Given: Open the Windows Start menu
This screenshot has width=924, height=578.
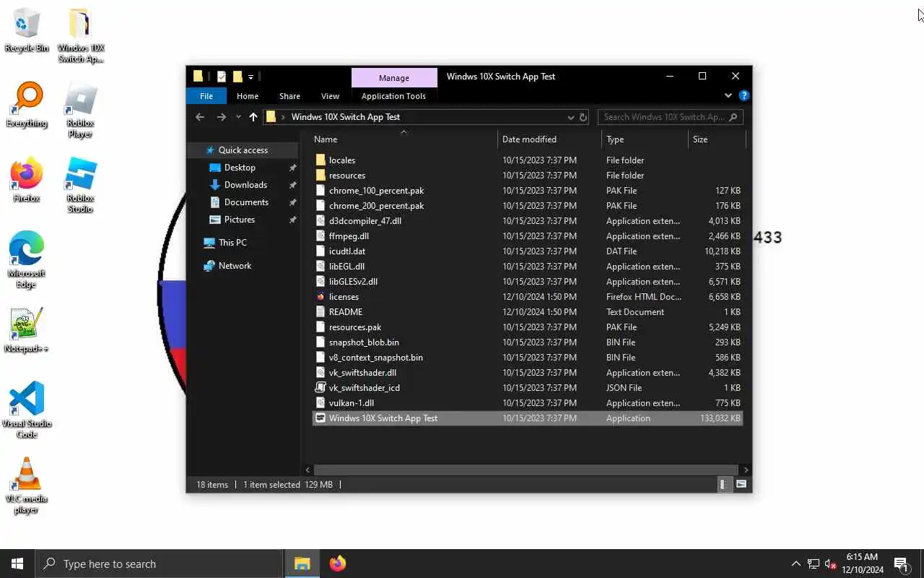Looking at the screenshot, I should tap(17, 564).
